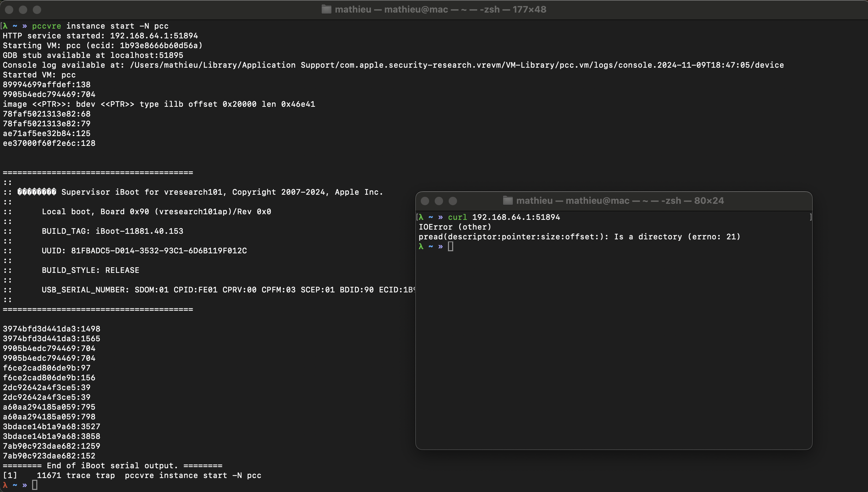Place the cursor at the back window's empty prompt
868x492 pixels.
point(35,485)
